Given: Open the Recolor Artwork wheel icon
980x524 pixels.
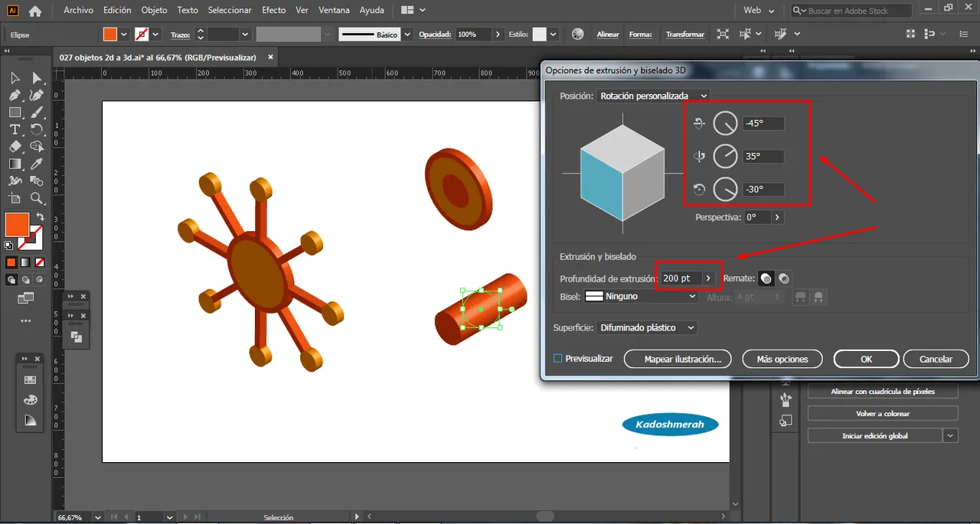Looking at the screenshot, I should click(x=578, y=34).
